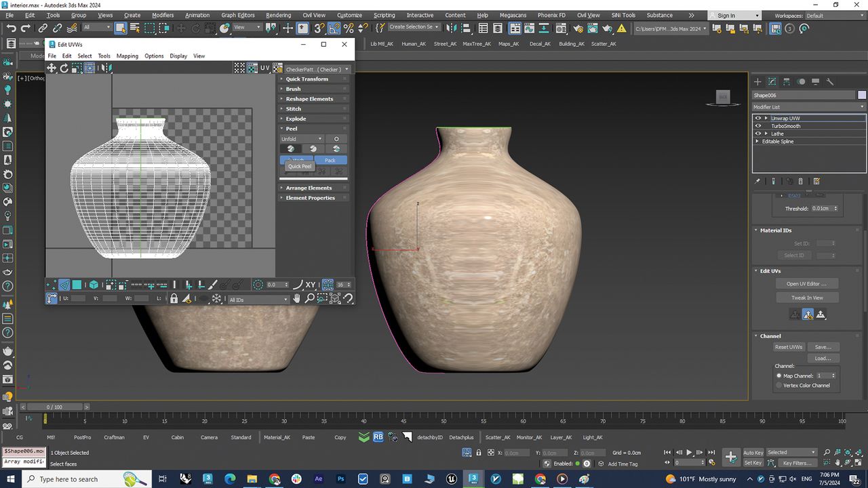Expand the Reshape Elements rollout

coord(314,99)
